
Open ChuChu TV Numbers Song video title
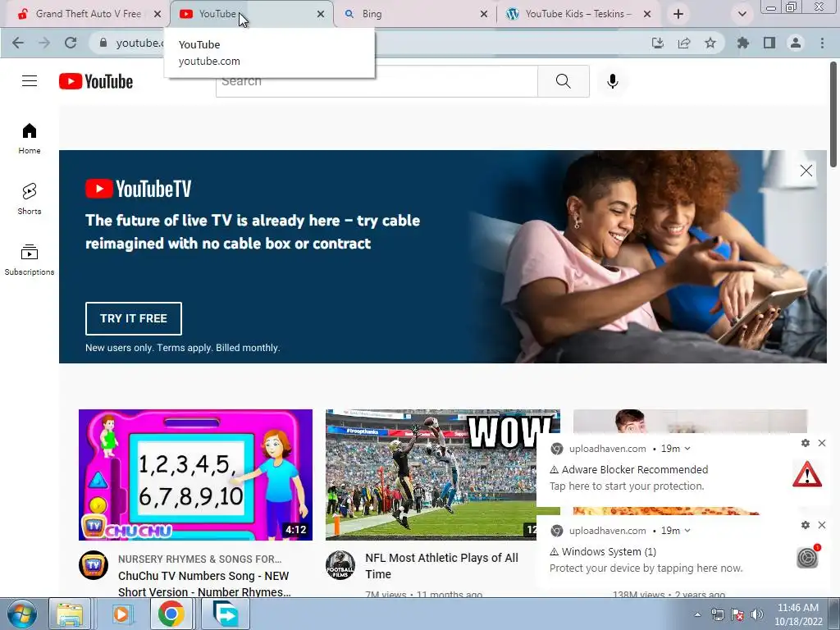click(204, 584)
